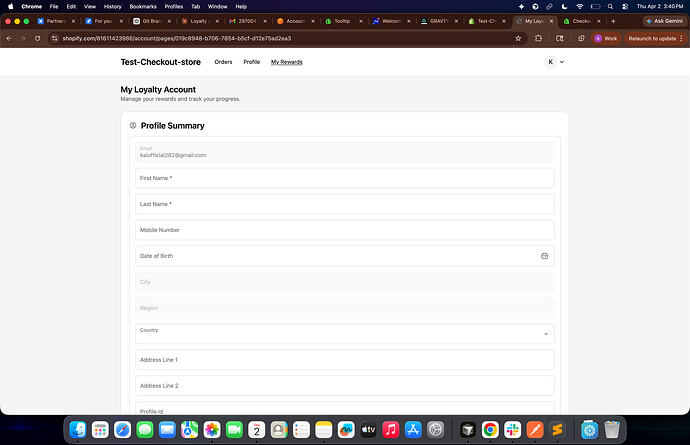Open the Chrome extensions puzzle icon
Screen dimensions: 690x445
click(538, 38)
